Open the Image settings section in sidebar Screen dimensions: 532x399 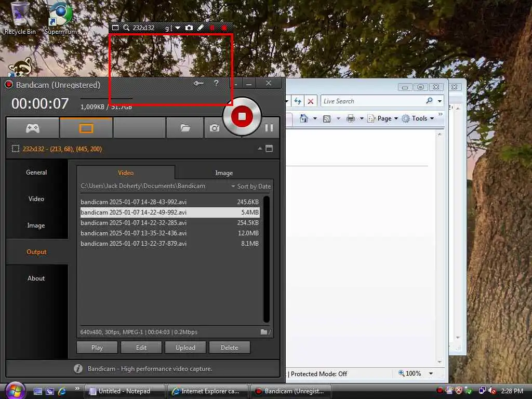tap(36, 225)
